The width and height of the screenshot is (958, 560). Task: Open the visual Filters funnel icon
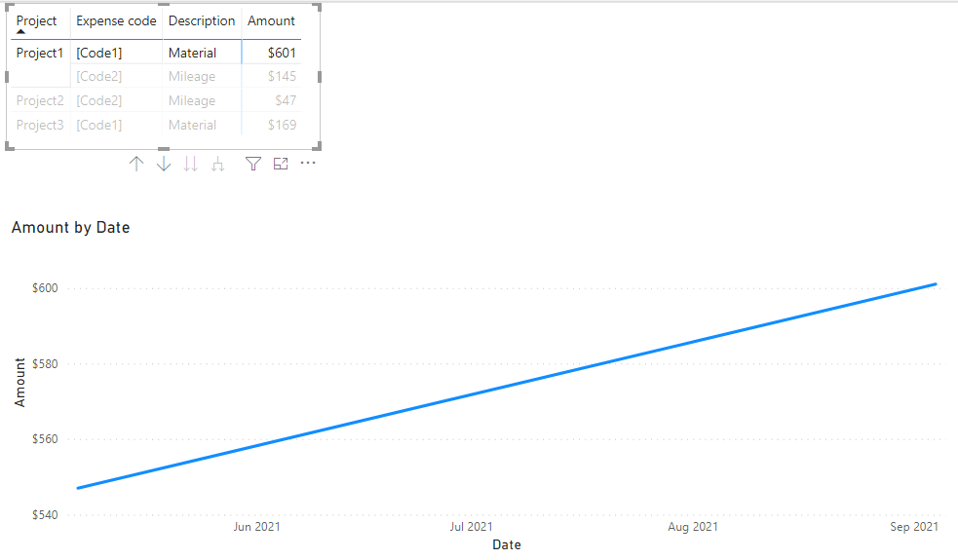253,164
